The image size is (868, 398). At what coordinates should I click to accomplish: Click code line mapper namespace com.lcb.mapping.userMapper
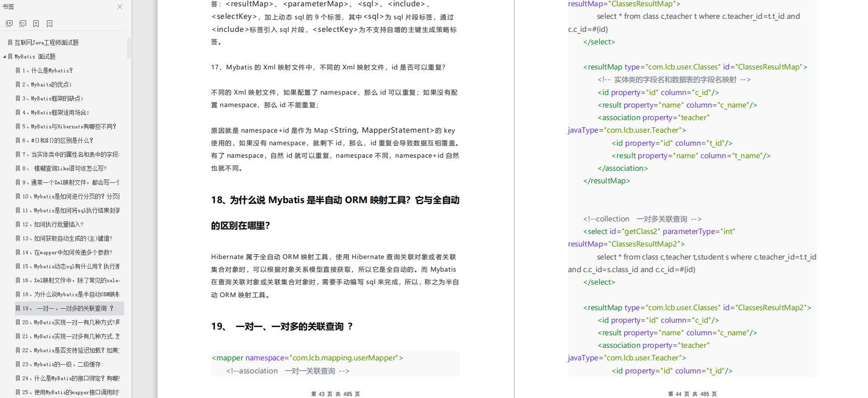(x=307, y=358)
